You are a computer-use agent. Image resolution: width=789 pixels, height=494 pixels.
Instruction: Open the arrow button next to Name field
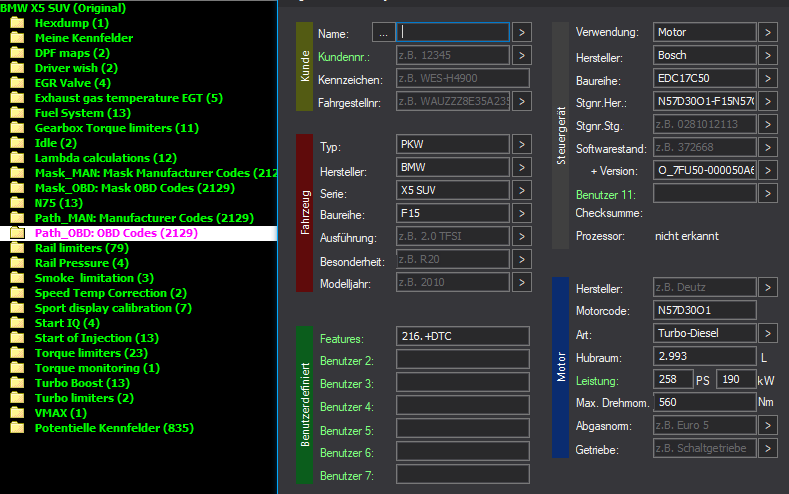pos(522,32)
